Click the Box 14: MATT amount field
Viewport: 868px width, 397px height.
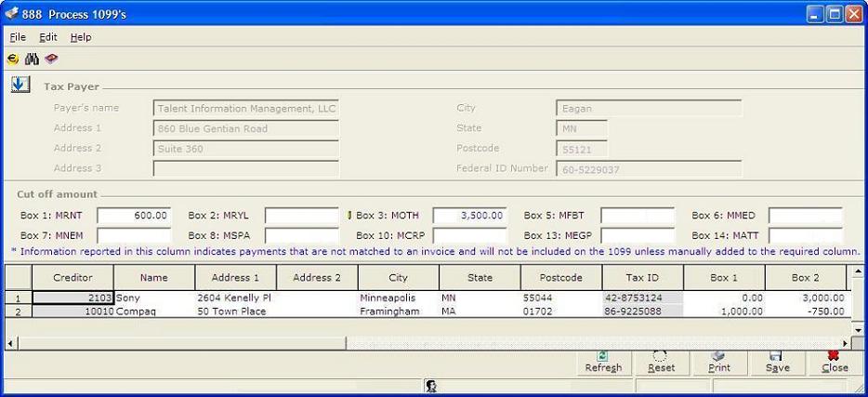(806, 236)
